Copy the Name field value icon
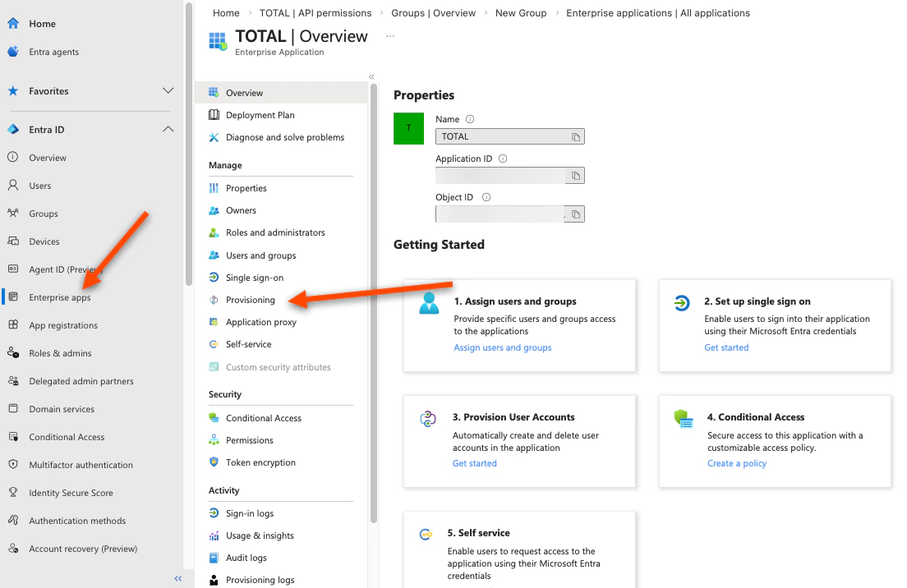The image size is (907, 588). coord(576,137)
